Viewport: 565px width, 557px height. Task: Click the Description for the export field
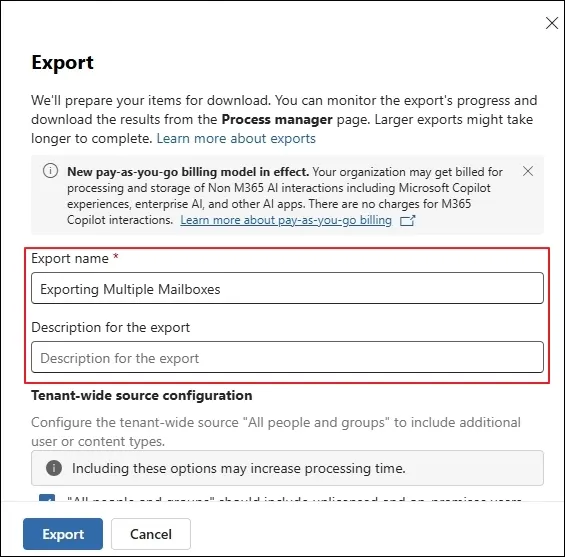(x=287, y=357)
